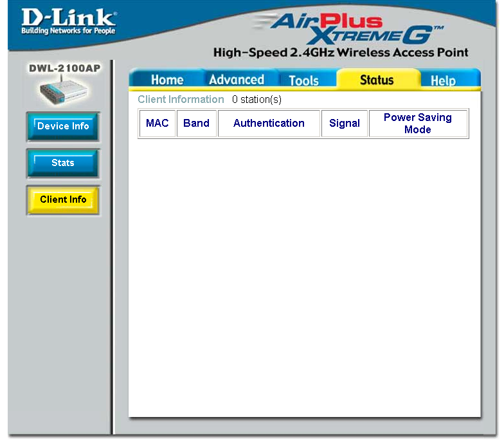Screen dimensions: 504x444
Task: Open the Stats page button
Action: (63, 163)
